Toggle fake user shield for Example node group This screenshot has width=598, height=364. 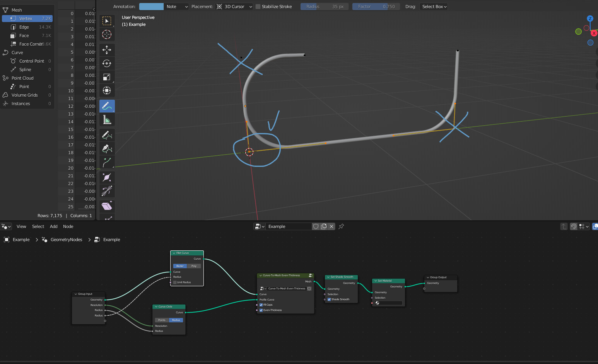pos(316,226)
